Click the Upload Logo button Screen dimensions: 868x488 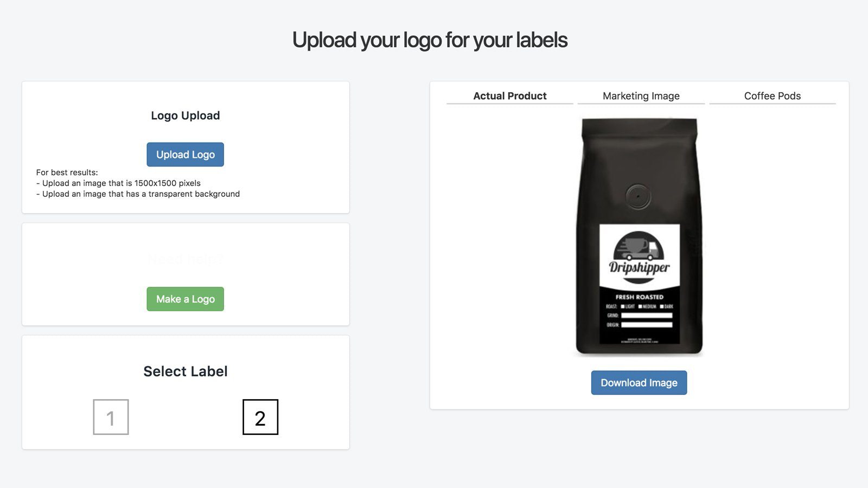pyautogui.click(x=185, y=155)
